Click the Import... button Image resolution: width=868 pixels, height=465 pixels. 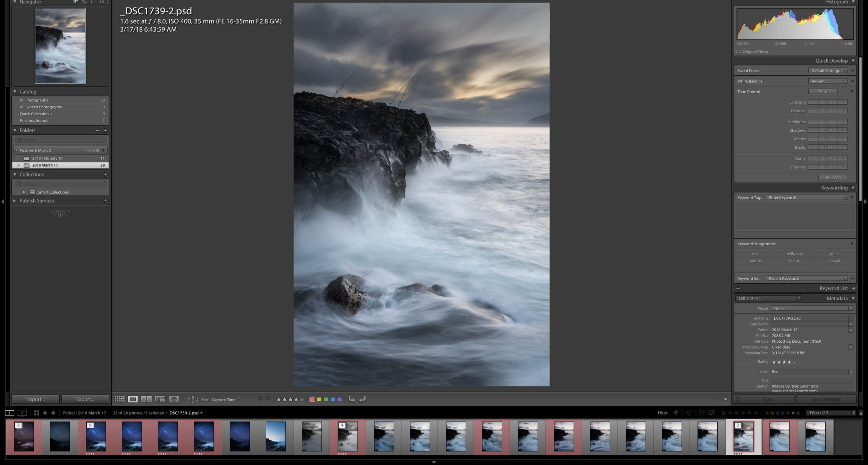(x=35, y=399)
